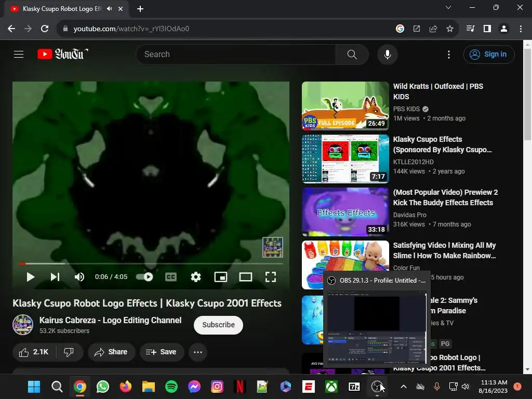Switch to theater mode

246,277
